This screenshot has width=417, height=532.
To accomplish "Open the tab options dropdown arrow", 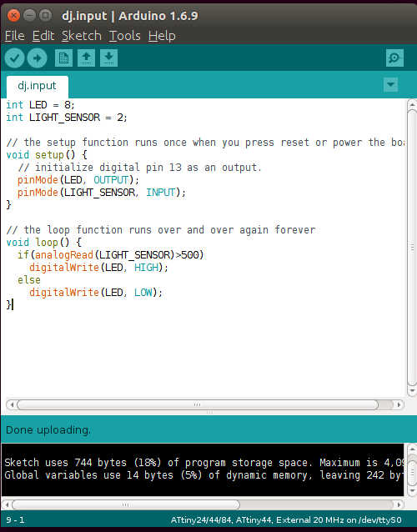I will pos(390,84).
